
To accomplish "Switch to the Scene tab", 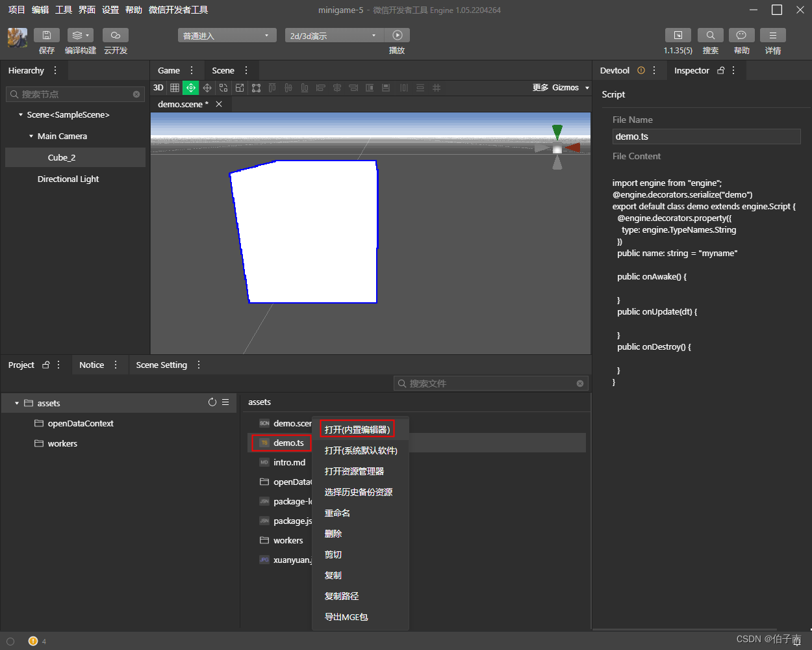I will click(x=223, y=70).
